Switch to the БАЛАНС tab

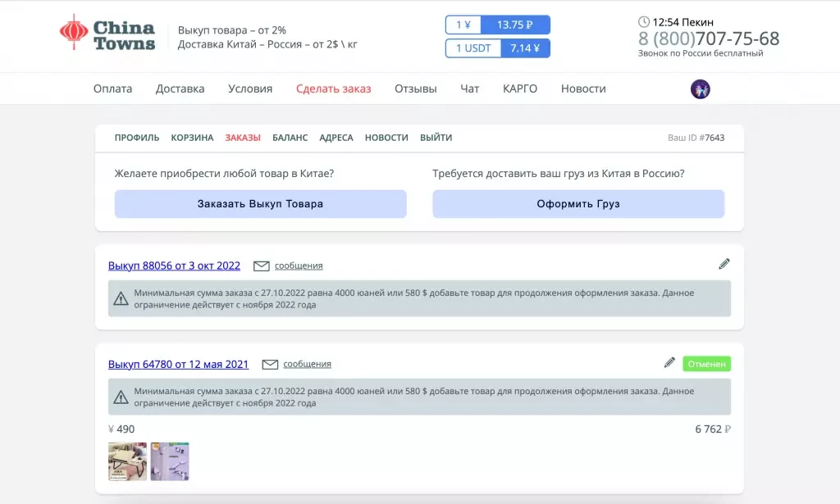pyautogui.click(x=290, y=138)
